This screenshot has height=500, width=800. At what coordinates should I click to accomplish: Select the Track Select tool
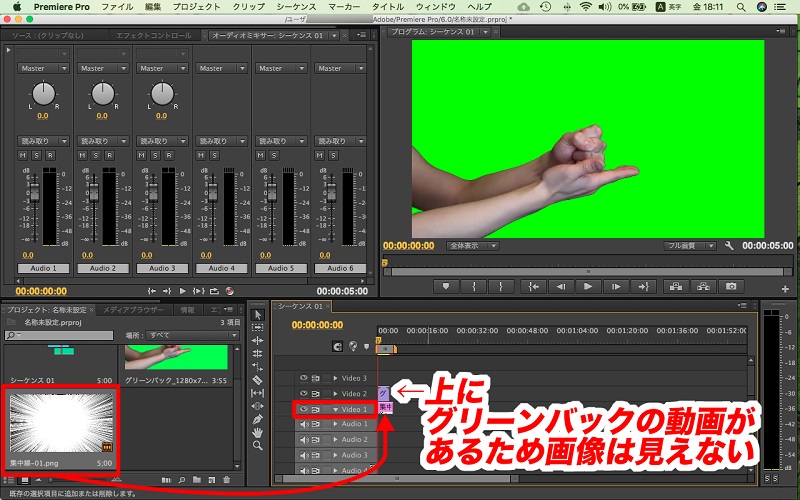258,328
